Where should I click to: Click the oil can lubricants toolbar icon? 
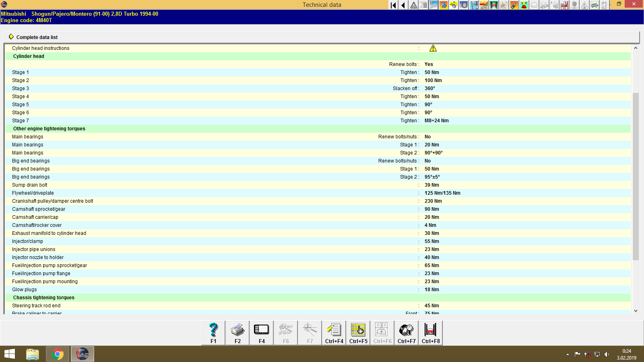coord(514,5)
